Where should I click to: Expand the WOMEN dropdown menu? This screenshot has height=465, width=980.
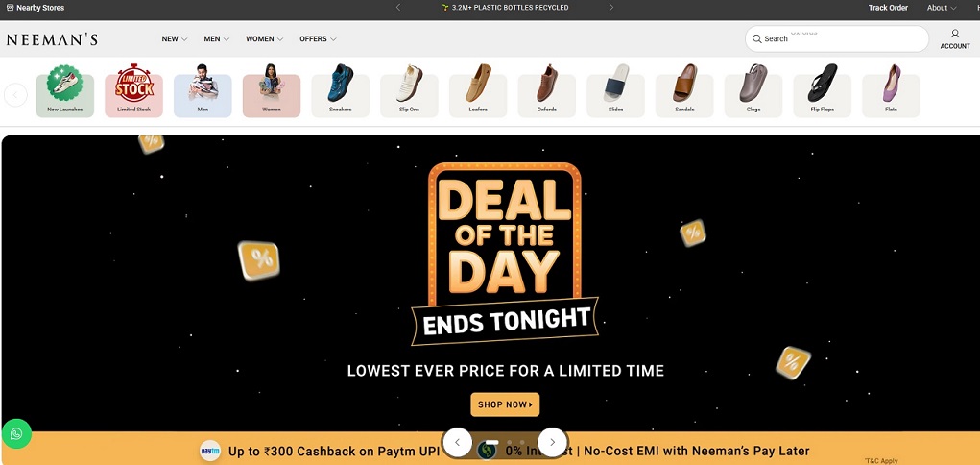click(264, 38)
